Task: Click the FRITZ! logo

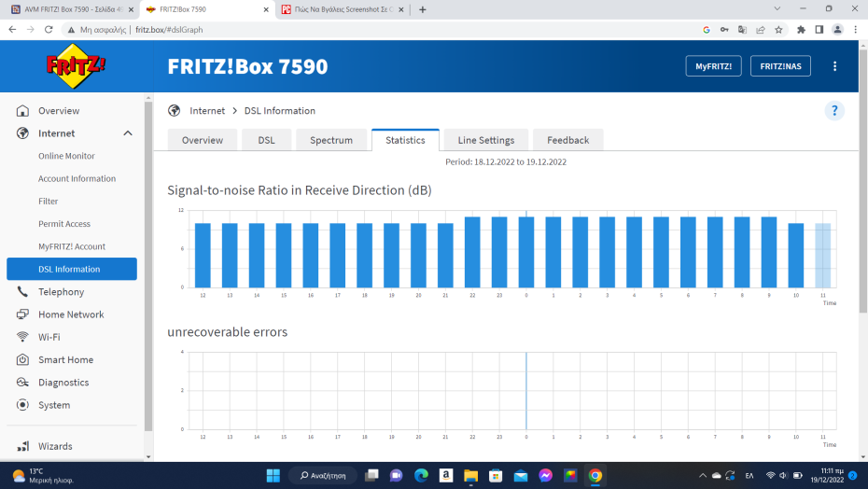Action: tap(76, 66)
